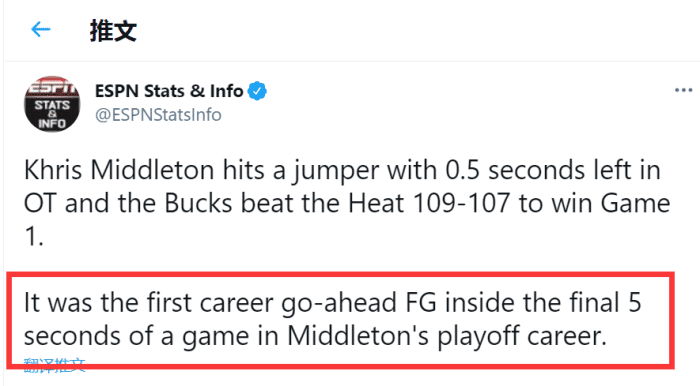Open ESPN Stats & Info profile avatar
The image size is (700, 386).
pos(52,104)
